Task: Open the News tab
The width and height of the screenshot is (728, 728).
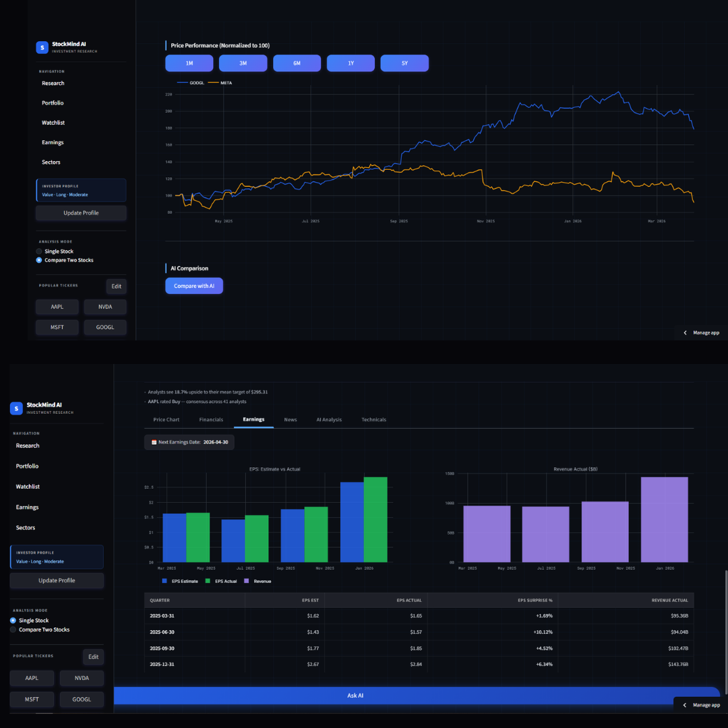Action: (x=290, y=419)
